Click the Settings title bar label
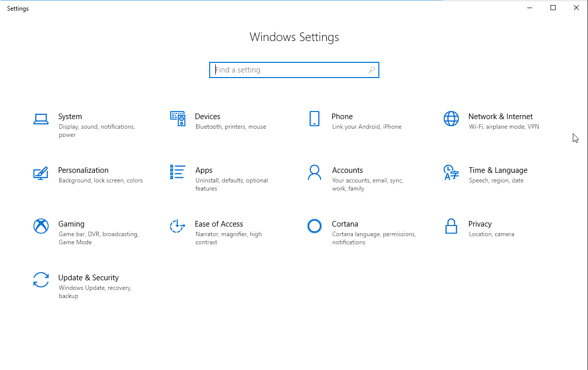 [x=17, y=8]
